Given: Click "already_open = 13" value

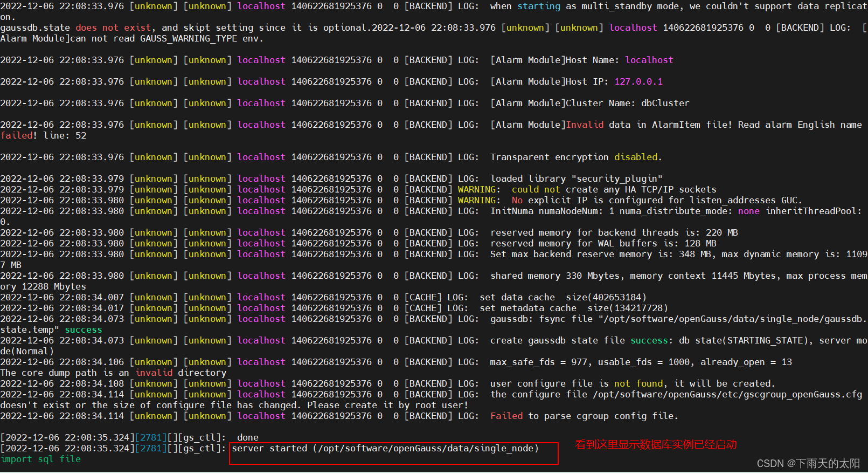Looking at the screenshot, I should (746, 362).
